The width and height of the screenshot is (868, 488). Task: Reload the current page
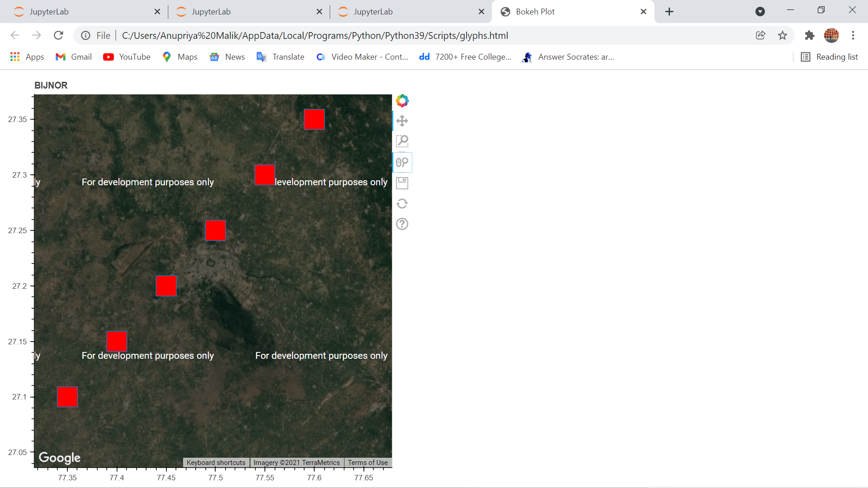[58, 35]
